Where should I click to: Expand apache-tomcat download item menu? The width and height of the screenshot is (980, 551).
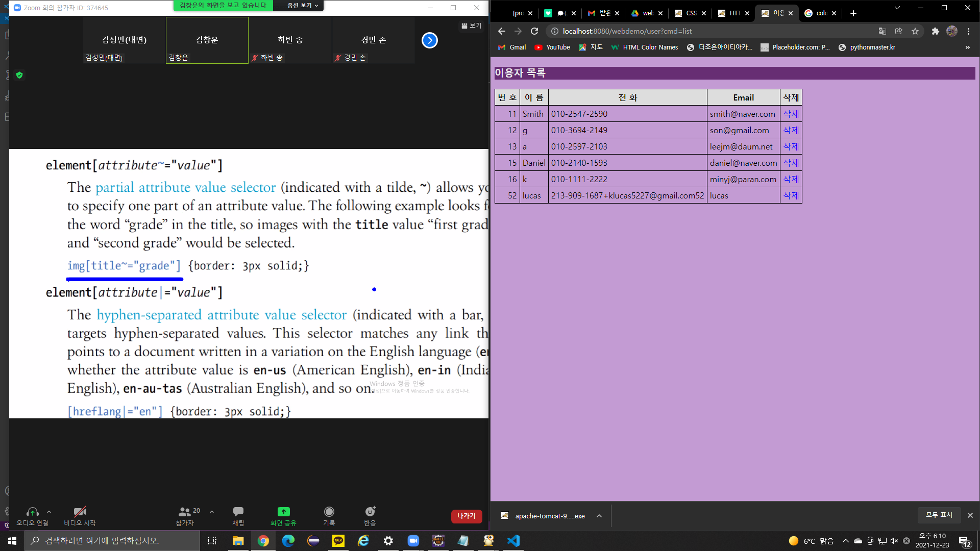599,516
